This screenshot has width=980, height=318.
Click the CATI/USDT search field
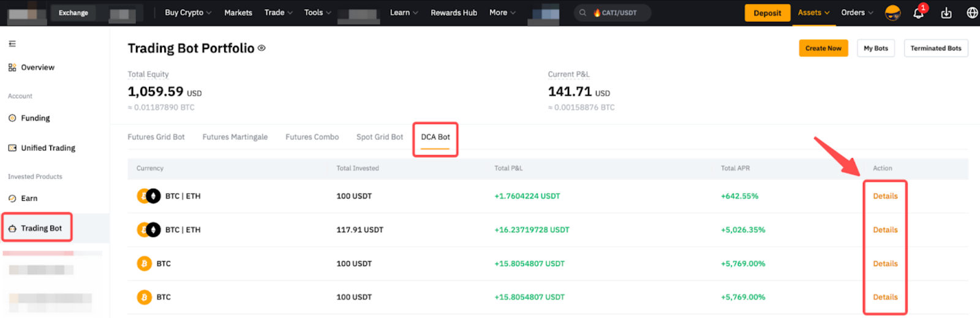pyautogui.click(x=619, y=13)
